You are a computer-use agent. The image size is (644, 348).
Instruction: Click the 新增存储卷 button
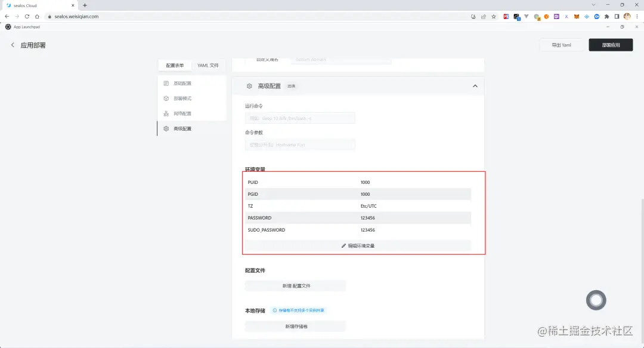296,326
